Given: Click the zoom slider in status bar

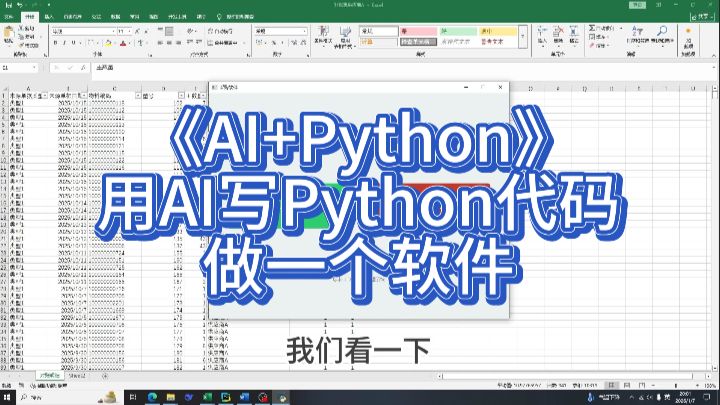Looking at the screenshot, I should [675, 386].
